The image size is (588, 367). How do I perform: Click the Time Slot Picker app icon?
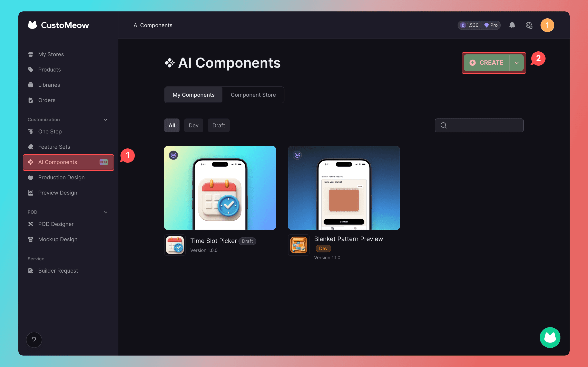pyautogui.click(x=175, y=245)
